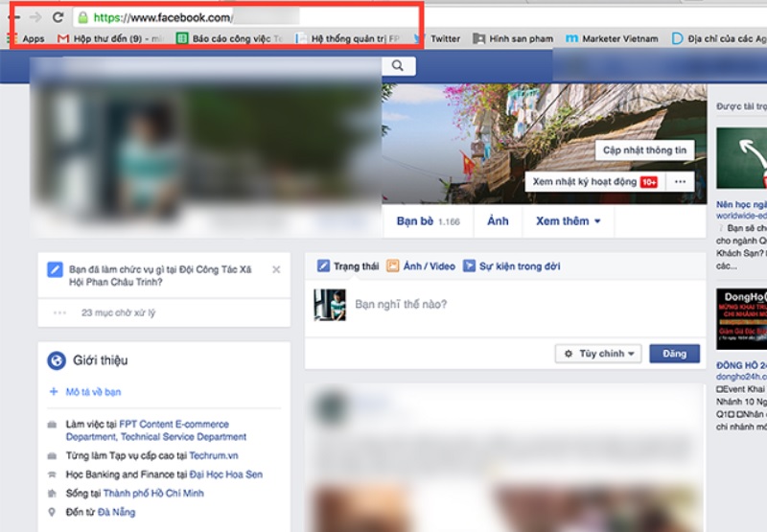Expand the Xem thêm dropdown
Image resolution: width=767 pixels, height=532 pixels.
(x=568, y=221)
